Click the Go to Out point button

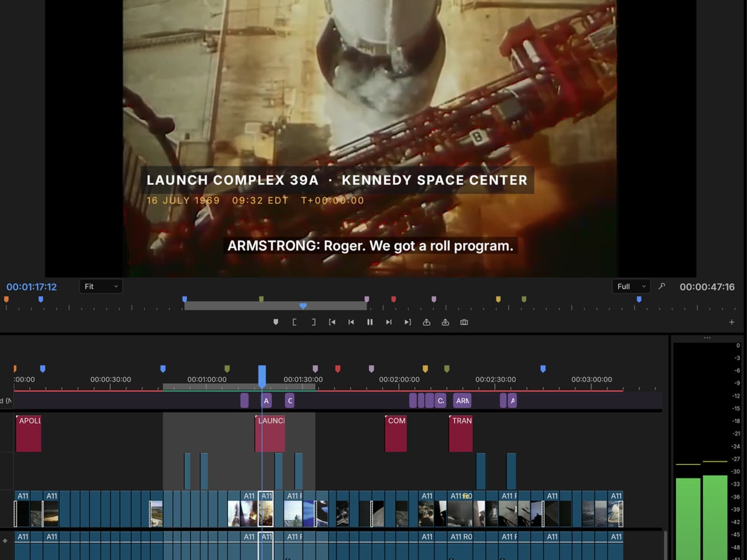(x=408, y=322)
